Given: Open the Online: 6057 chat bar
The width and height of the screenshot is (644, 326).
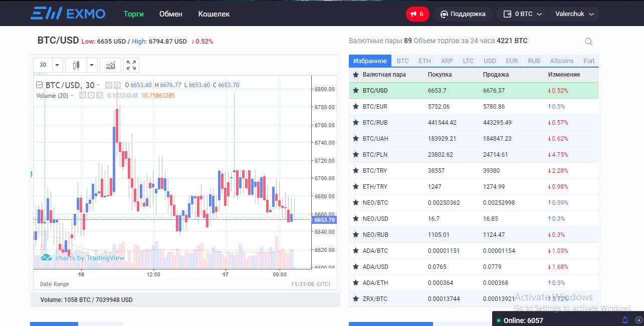Looking at the screenshot, I should [568, 319].
